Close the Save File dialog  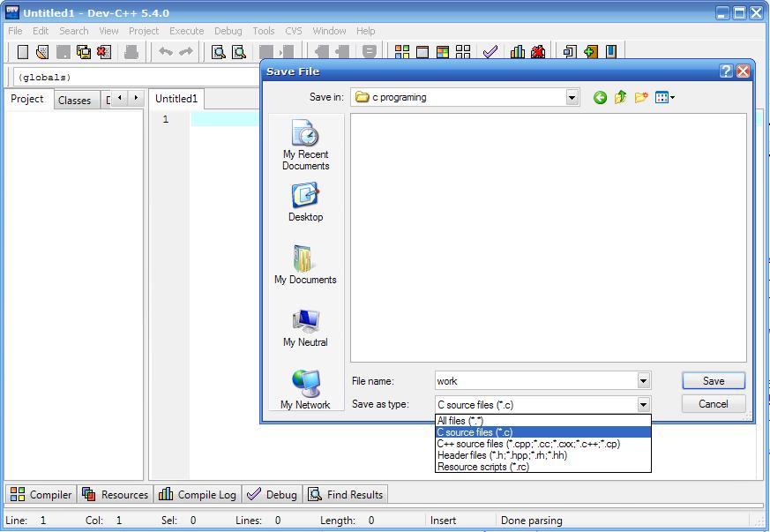(x=743, y=71)
